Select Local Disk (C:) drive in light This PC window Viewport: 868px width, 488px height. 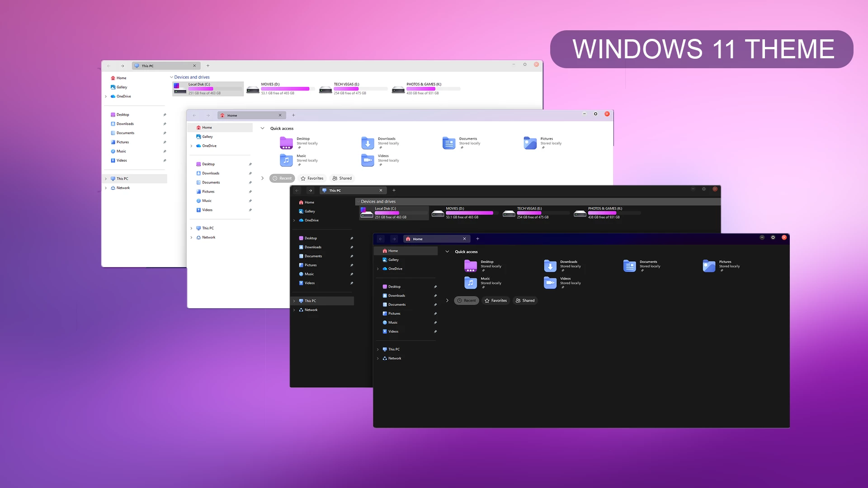[x=208, y=89]
